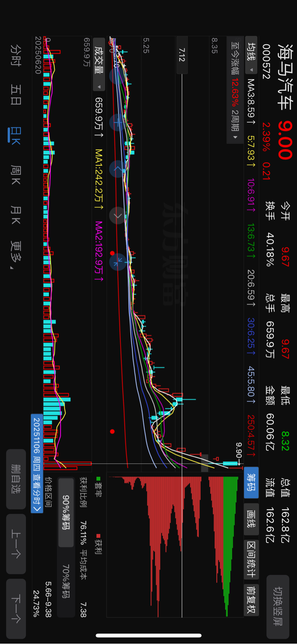This screenshot has width=297, height=644.
Task: Tap the stock code 000572
Action: 266,62
